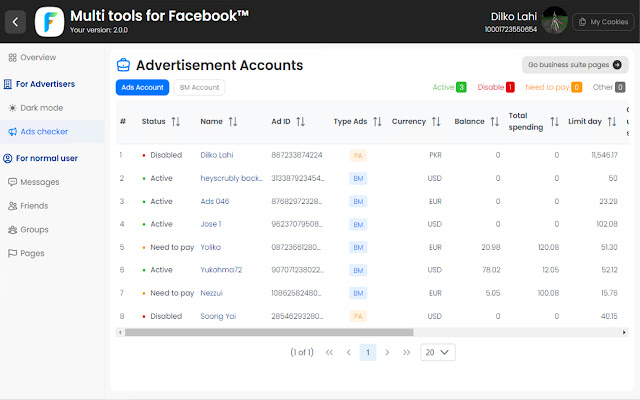Click PKR currency cell

coord(436,155)
